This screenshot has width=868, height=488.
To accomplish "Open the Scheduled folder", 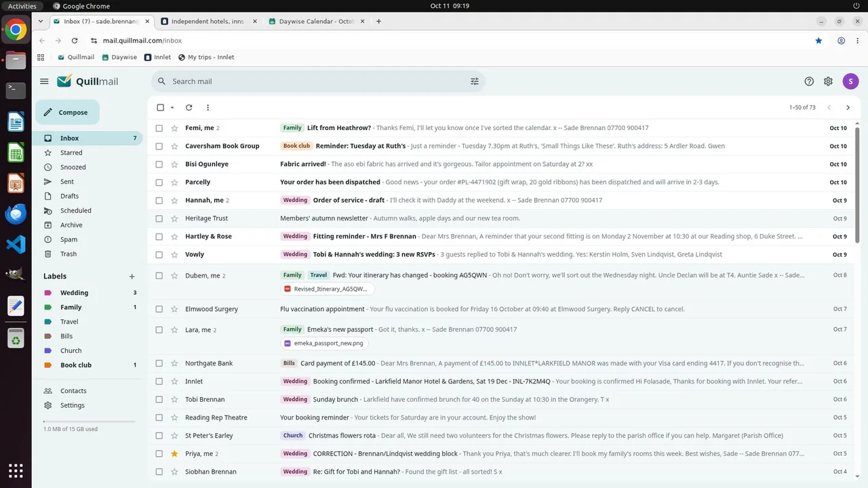I will [88, 211].
